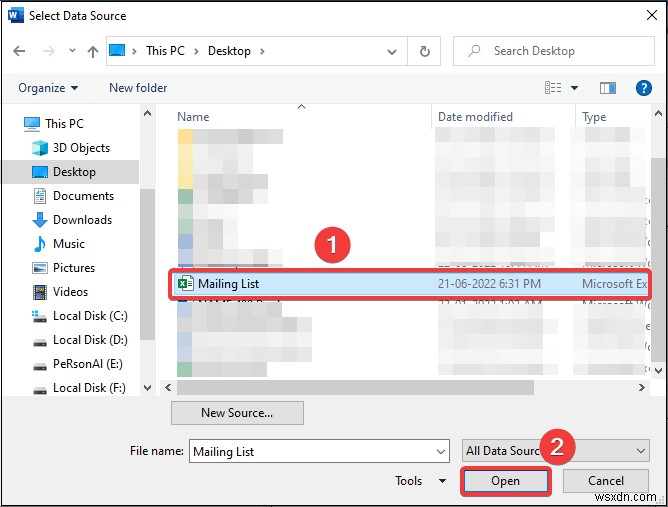Open the Tools menu
This screenshot has width=668, height=507.
(420, 481)
